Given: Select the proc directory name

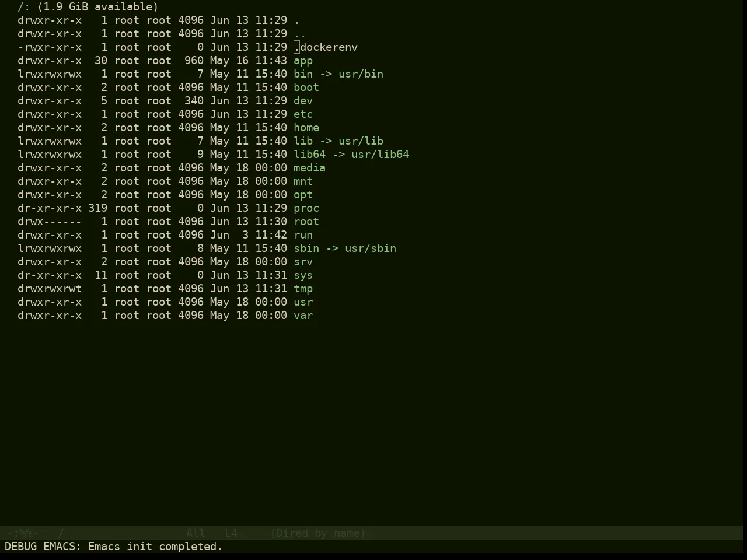Looking at the screenshot, I should (306, 208).
